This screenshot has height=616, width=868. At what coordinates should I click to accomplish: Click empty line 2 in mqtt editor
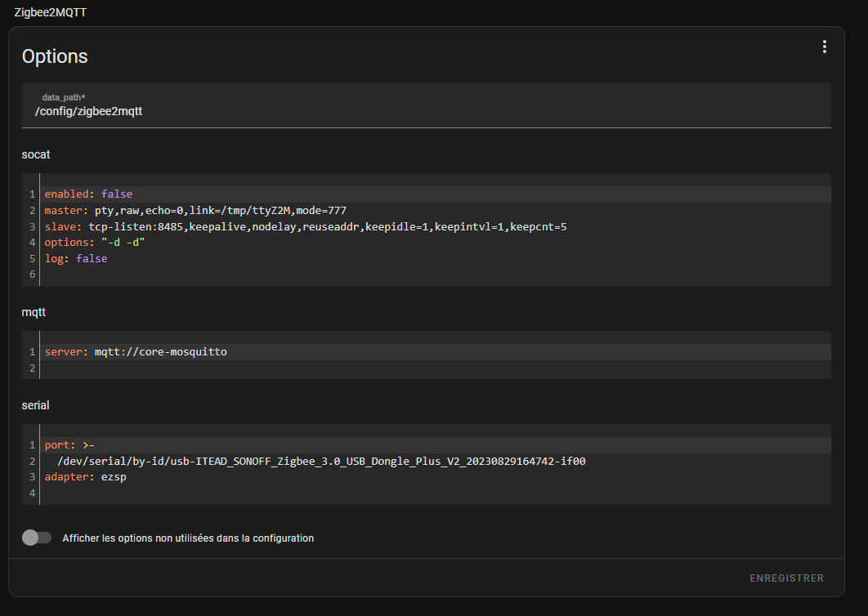pyautogui.click(x=245, y=368)
